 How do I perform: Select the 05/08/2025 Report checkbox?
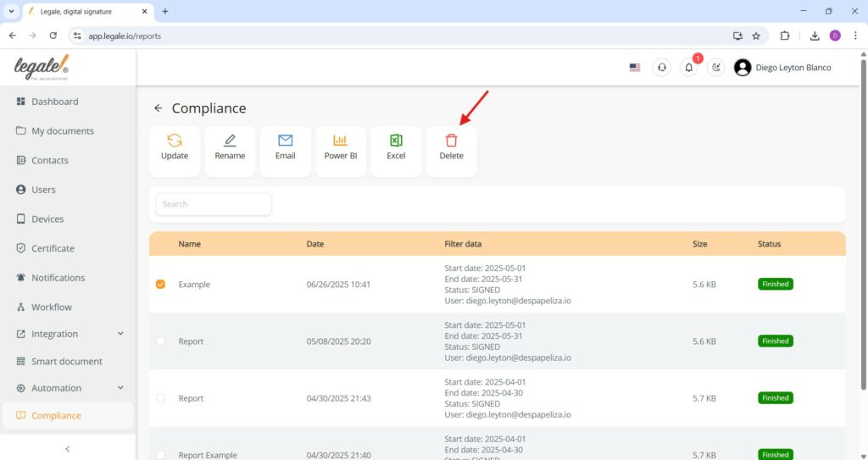point(160,341)
